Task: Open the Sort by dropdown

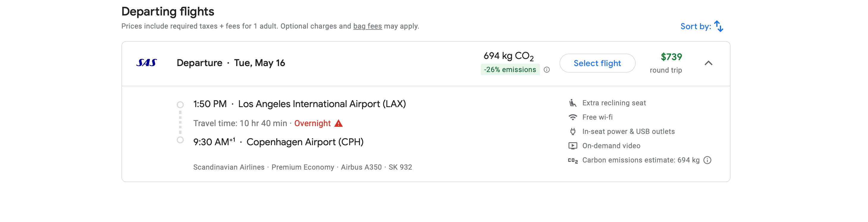Action: point(695,26)
